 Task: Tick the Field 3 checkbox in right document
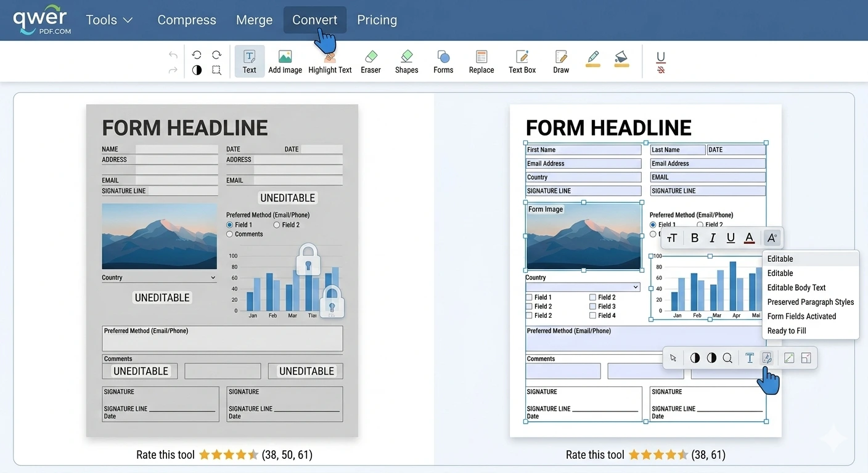tap(592, 306)
